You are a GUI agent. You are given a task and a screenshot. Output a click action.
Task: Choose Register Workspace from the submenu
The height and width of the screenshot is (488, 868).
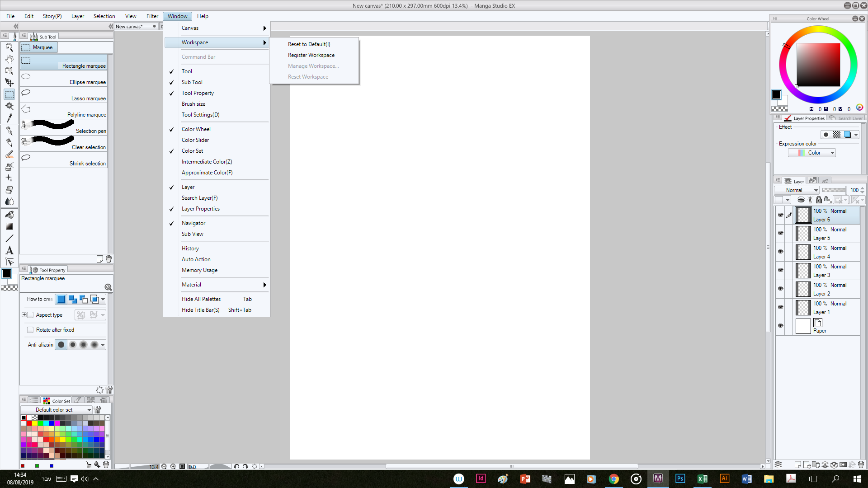(311, 55)
